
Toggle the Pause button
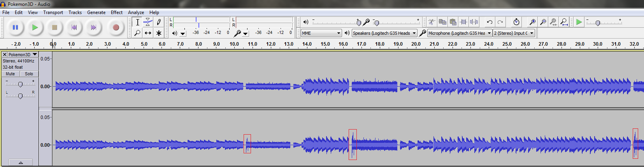16,27
